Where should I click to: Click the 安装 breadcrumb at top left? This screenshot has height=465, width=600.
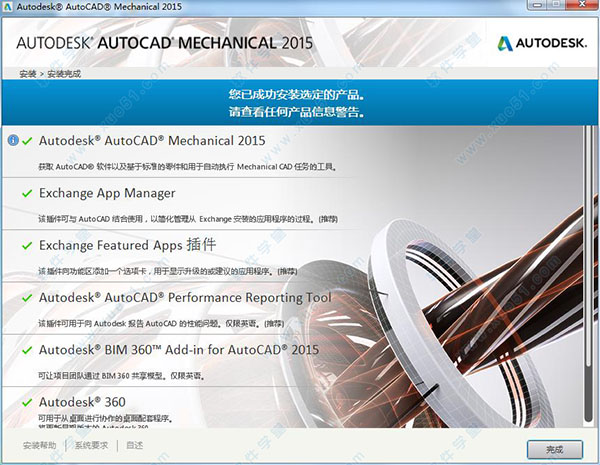tap(26, 74)
